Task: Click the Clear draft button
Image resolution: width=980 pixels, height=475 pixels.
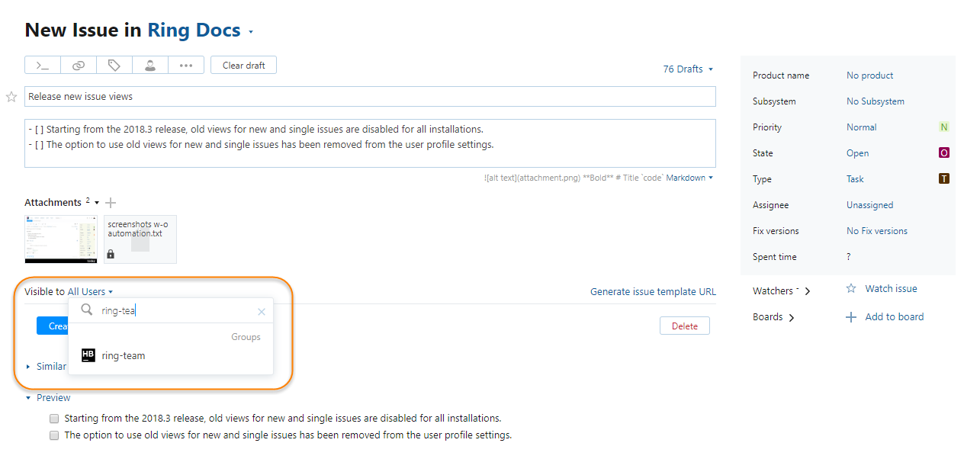Action: pyautogui.click(x=243, y=66)
